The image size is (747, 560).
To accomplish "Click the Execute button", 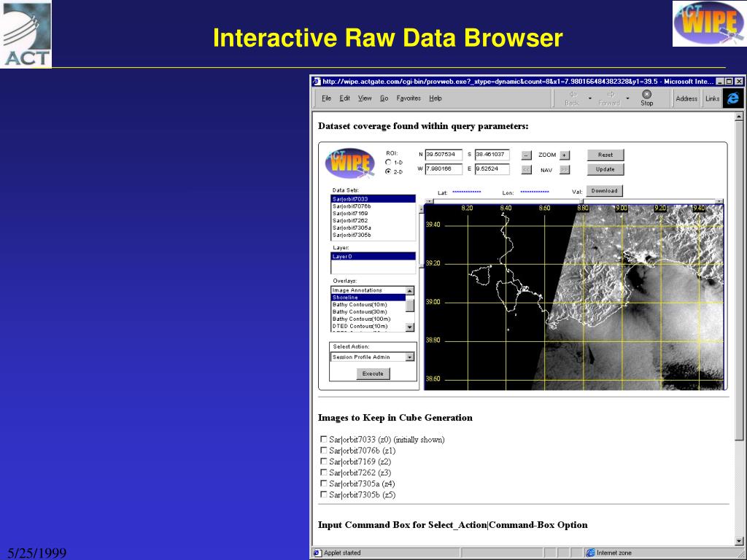I will point(373,373).
